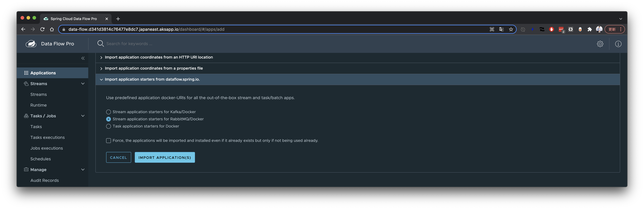Open the browser tab list dropdown

620,19
